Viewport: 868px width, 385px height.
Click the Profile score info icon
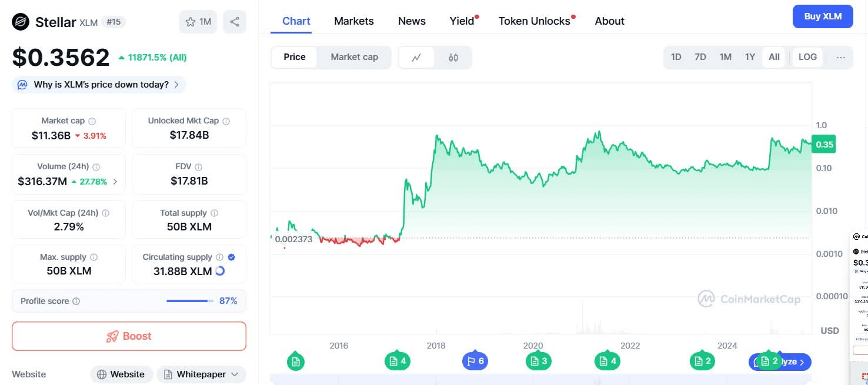tap(76, 302)
